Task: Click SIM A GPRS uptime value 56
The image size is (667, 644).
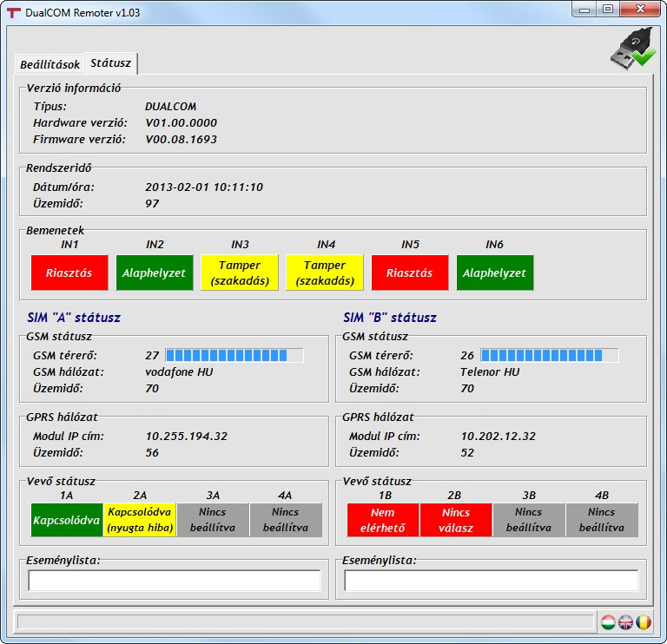Action: coord(152,453)
